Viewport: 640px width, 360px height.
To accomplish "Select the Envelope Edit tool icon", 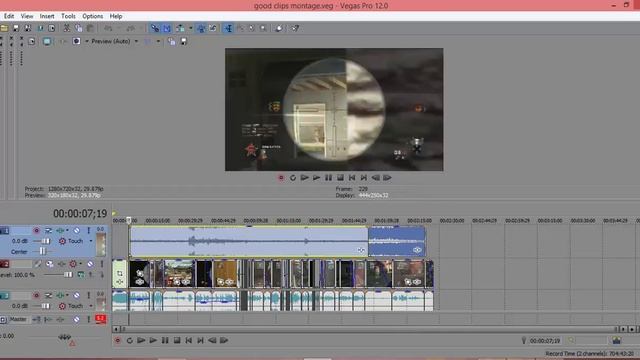I will [x=240, y=28].
